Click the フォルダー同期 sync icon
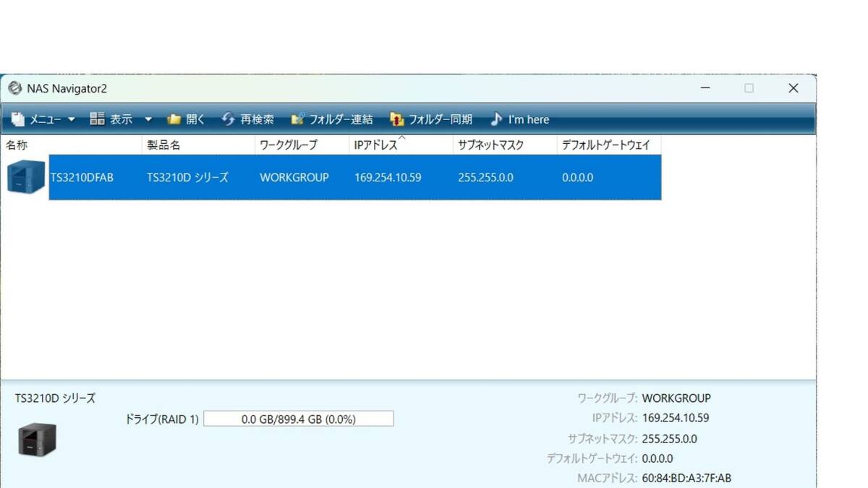 pyautogui.click(x=396, y=119)
